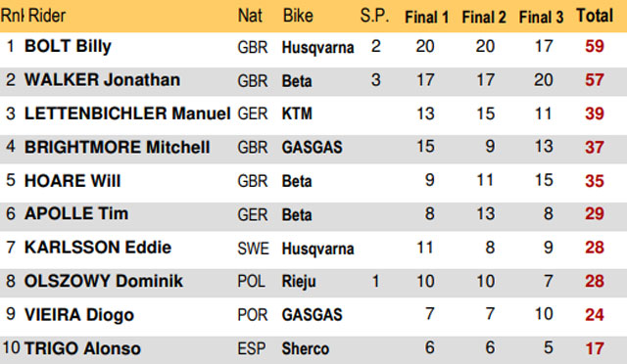Click TRIGO Alonso's rider name

click(82, 348)
